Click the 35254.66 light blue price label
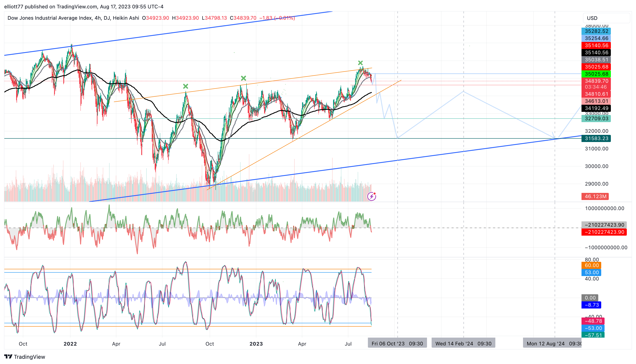636x364 pixels. coord(596,38)
